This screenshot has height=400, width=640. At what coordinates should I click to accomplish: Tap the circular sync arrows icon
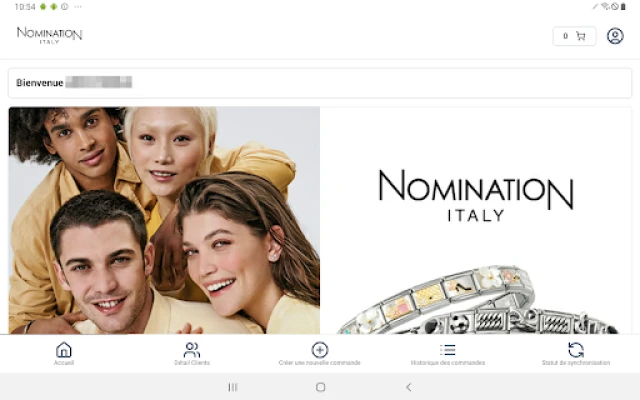[x=576, y=350]
